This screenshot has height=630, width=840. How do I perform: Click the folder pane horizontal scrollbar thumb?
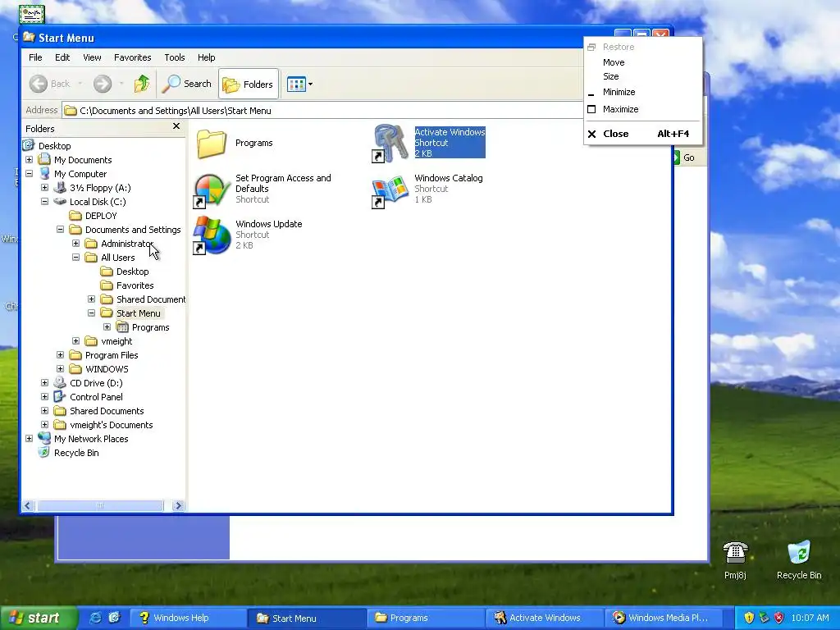pyautogui.click(x=100, y=505)
